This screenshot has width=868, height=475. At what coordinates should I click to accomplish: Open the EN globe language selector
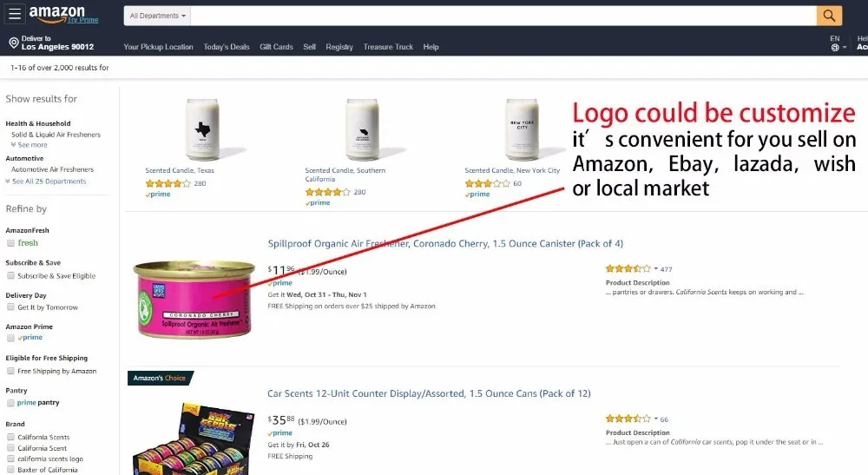(838, 43)
